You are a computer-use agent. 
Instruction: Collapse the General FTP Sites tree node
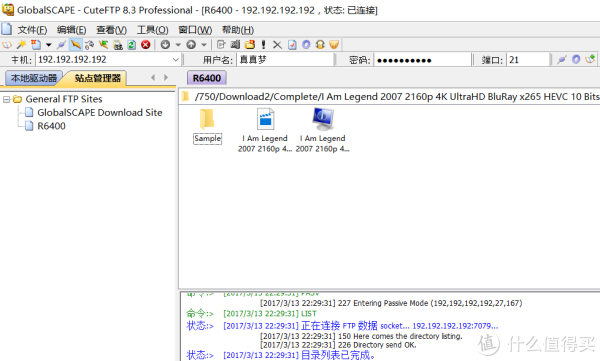(7, 100)
